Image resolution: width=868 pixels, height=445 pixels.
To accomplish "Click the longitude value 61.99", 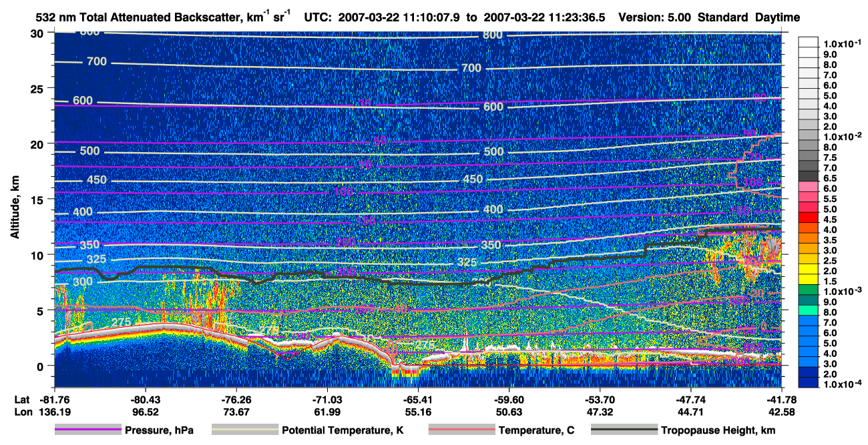I will click(x=327, y=412).
